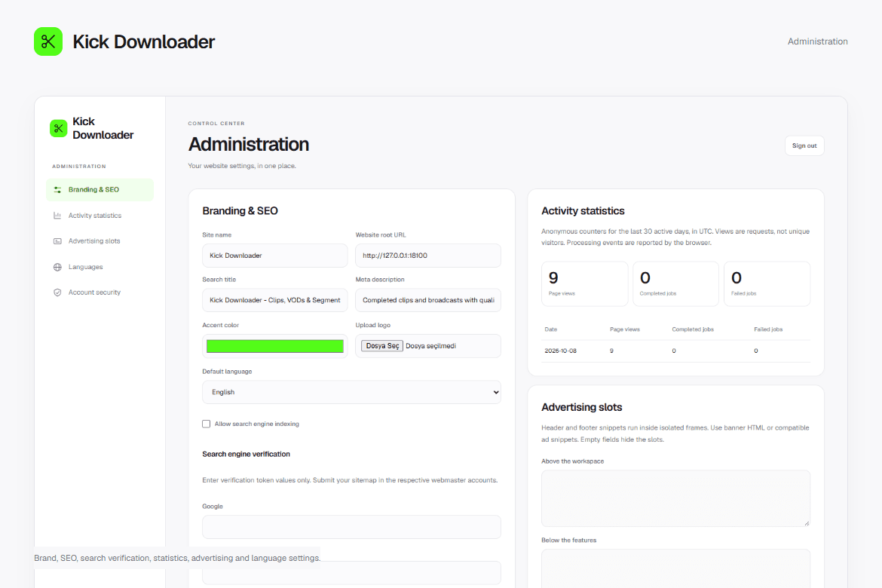Click the Above the workspace textarea
Screen dimensions: 882x588
675,498
